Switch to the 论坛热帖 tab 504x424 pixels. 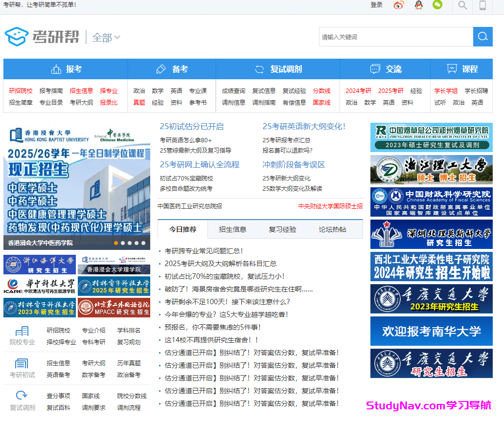(x=332, y=229)
